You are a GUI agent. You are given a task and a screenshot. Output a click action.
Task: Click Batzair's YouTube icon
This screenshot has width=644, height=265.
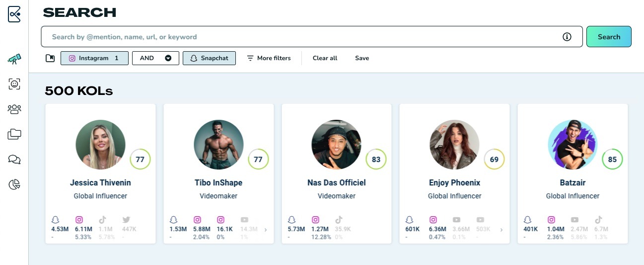(x=575, y=219)
